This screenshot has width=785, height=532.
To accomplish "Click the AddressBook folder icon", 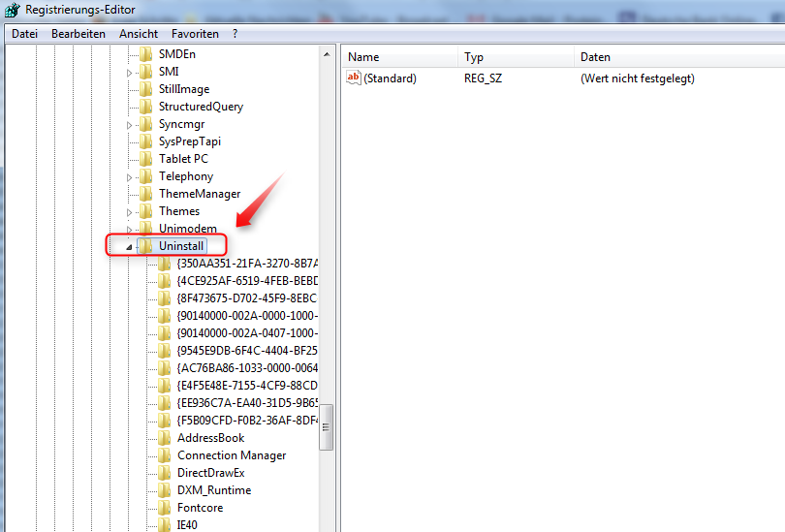I will 164,438.
